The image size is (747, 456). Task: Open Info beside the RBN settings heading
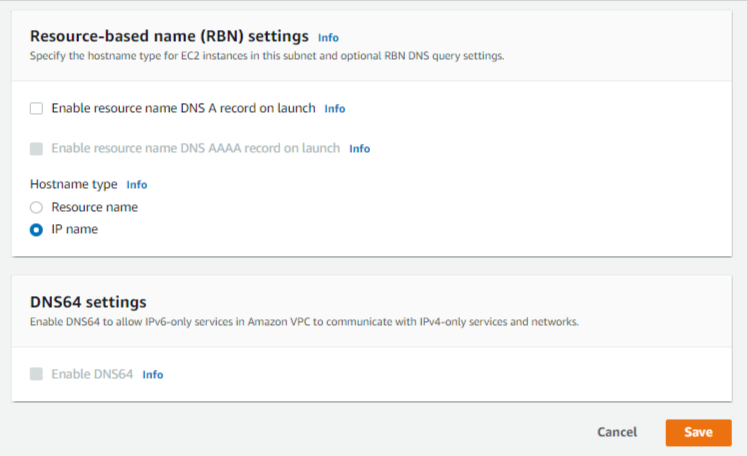pyautogui.click(x=328, y=38)
